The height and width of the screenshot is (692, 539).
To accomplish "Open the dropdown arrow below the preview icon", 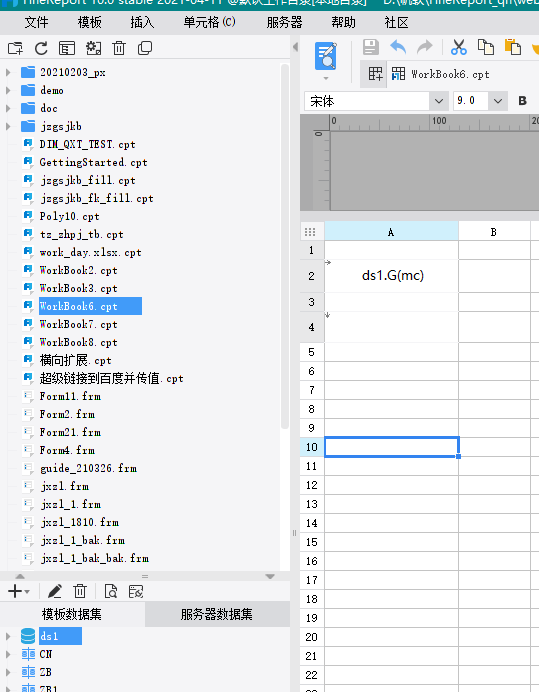I will [326, 79].
